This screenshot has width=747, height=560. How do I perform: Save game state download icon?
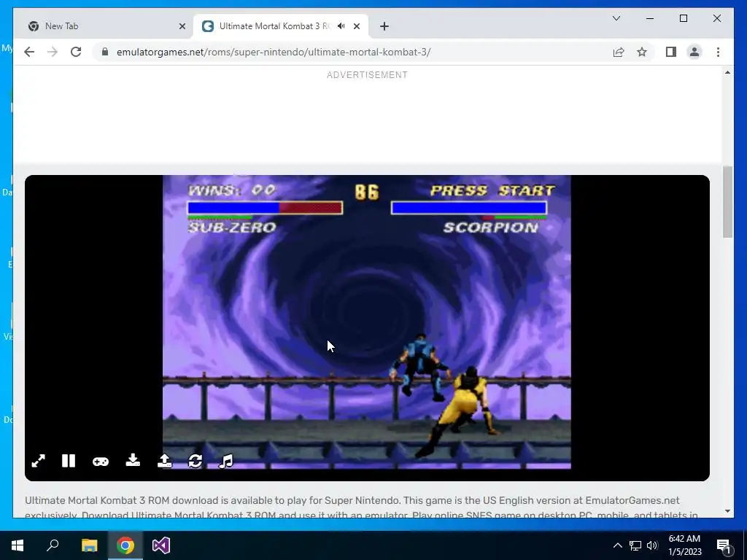(133, 460)
